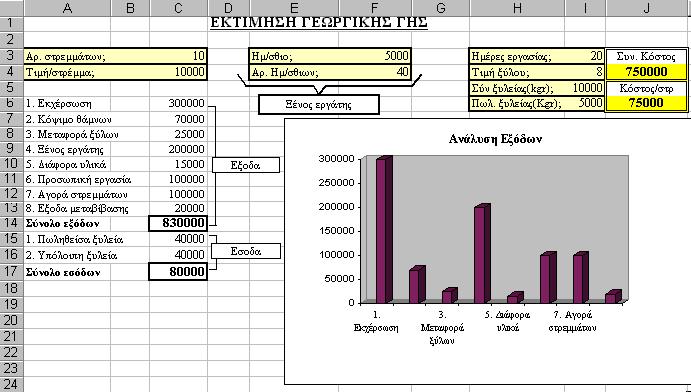Select the tallest chart bar for Εκχέρσωση
Image resolution: width=691 pixels, height=392 pixels.
(x=384, y=229)
